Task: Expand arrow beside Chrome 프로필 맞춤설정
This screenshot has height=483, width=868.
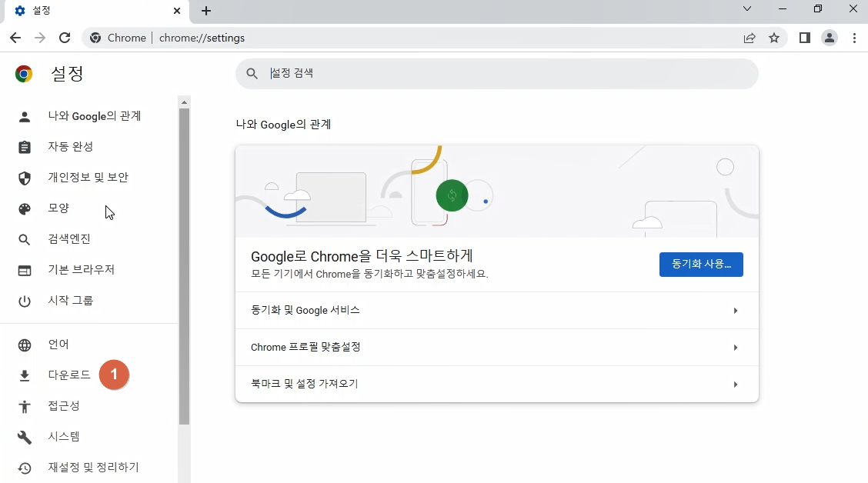Action: point(735,348)
